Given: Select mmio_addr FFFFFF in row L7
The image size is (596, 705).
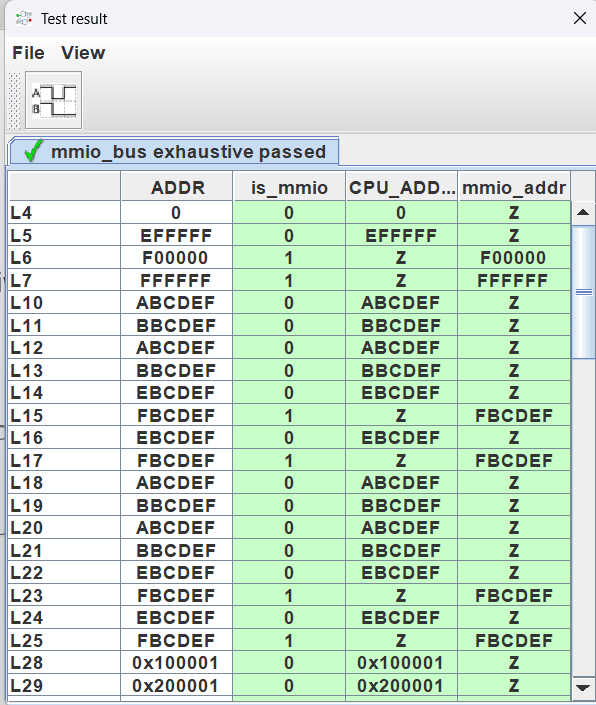Looking at the screenshot, I should point(514,280).
